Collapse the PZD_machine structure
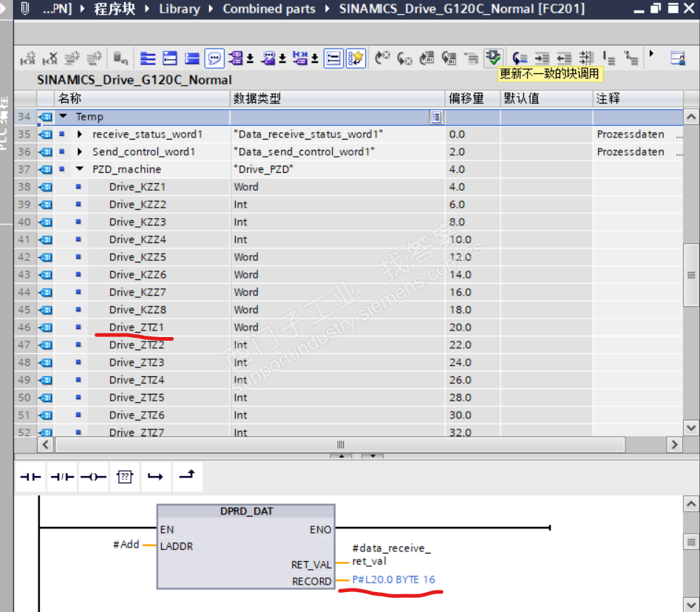The width and height of the screenshot is (700, 612). pos(80,169)
